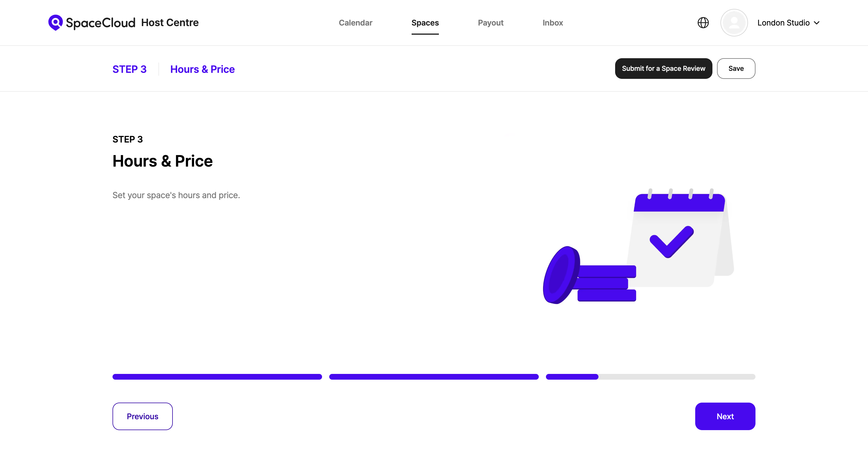Open the Calendar tab

tap(355, 23)
